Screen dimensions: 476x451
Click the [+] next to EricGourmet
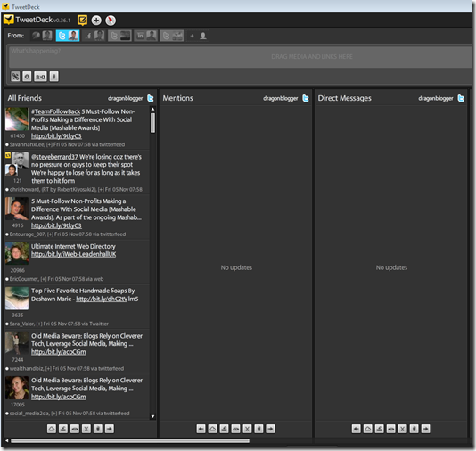[x=44, y=279]
